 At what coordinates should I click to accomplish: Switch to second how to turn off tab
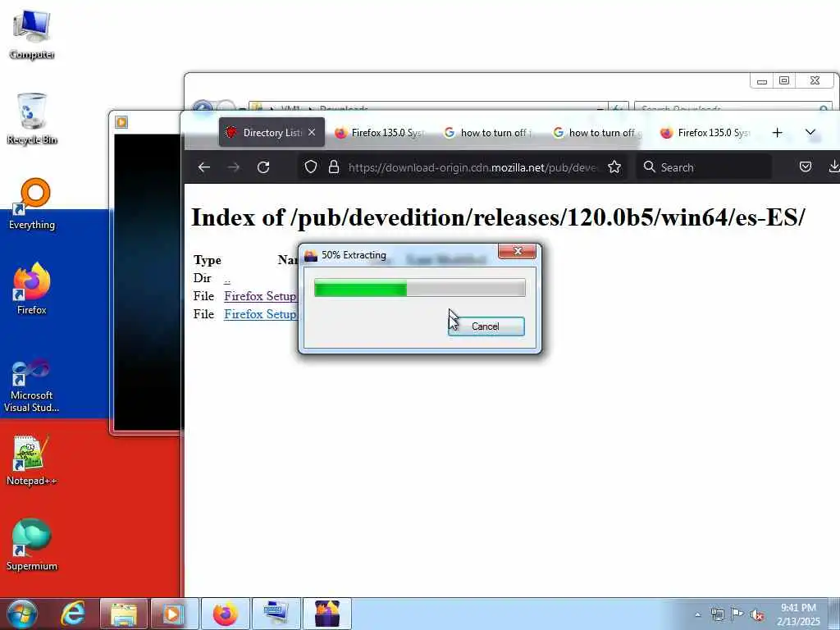tap(598, 132)
